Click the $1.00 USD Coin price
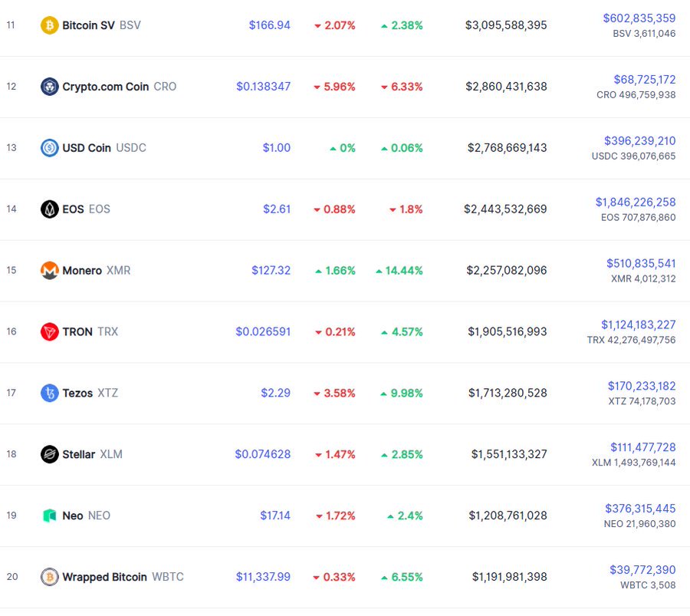Viewport: 690px width, 616px height. click(277, 147)
